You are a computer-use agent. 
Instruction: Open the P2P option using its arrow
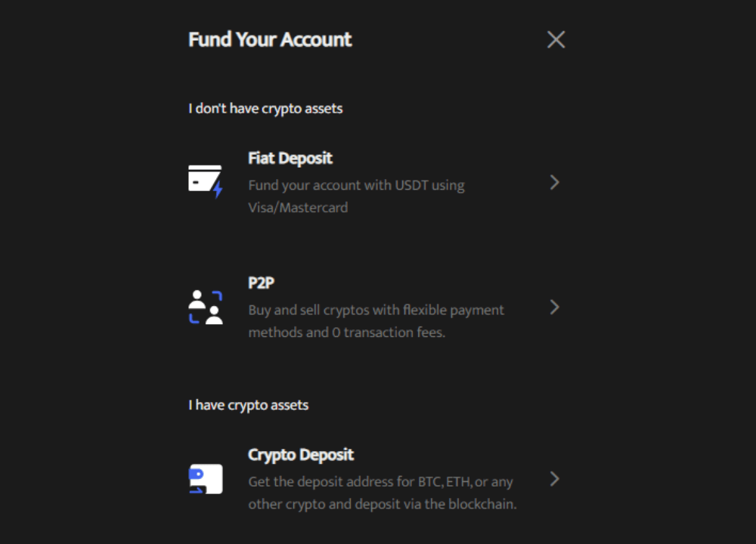556,308
